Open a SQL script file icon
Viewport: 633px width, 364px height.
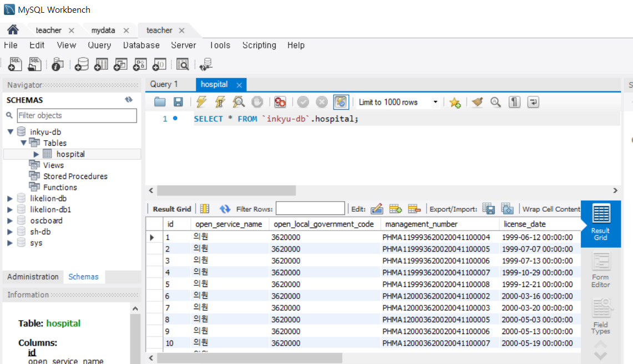coord(34,64)
